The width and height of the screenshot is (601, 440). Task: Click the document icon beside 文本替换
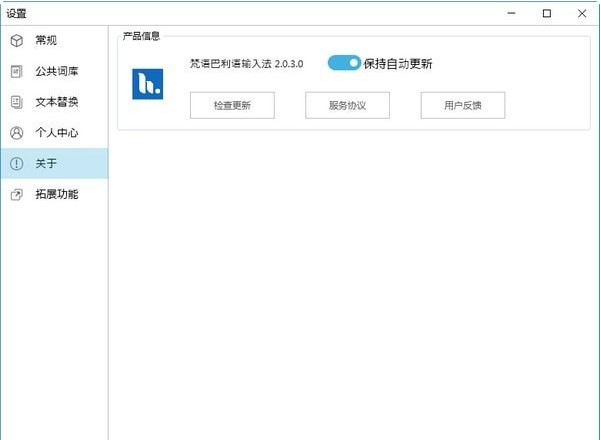point(16,102)
